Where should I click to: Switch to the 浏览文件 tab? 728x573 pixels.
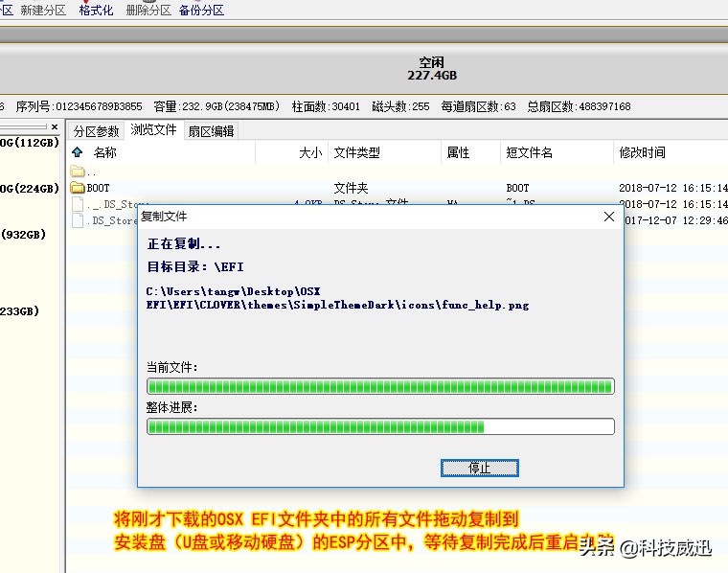pos(153,130)
